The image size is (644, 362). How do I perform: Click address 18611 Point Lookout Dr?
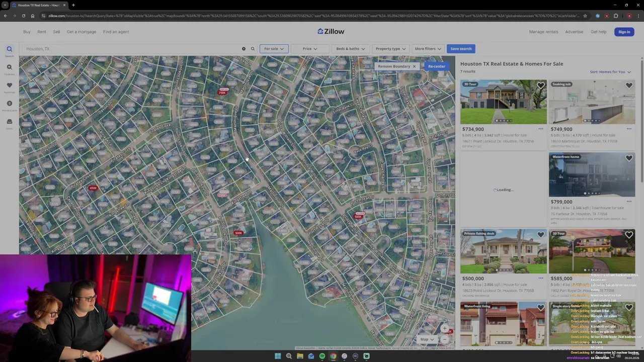498,141
